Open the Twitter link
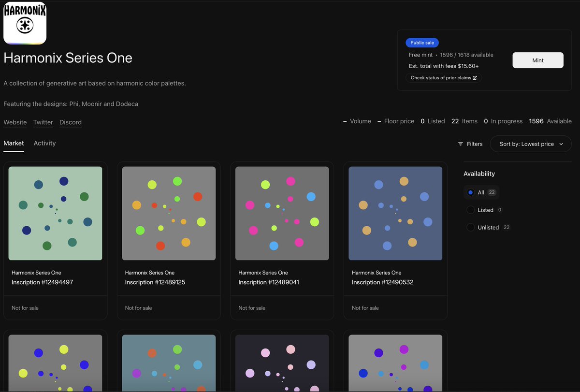580x392 pixels. [43, 122]
